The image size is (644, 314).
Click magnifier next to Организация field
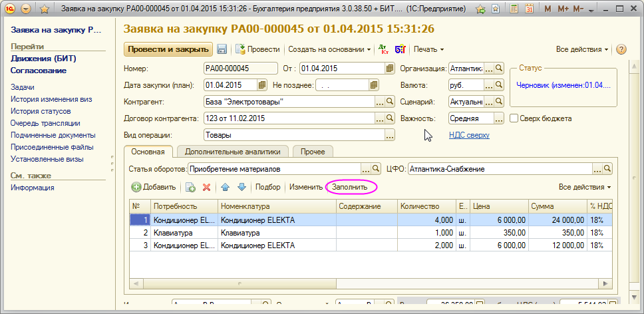click(x=499, y=68)
